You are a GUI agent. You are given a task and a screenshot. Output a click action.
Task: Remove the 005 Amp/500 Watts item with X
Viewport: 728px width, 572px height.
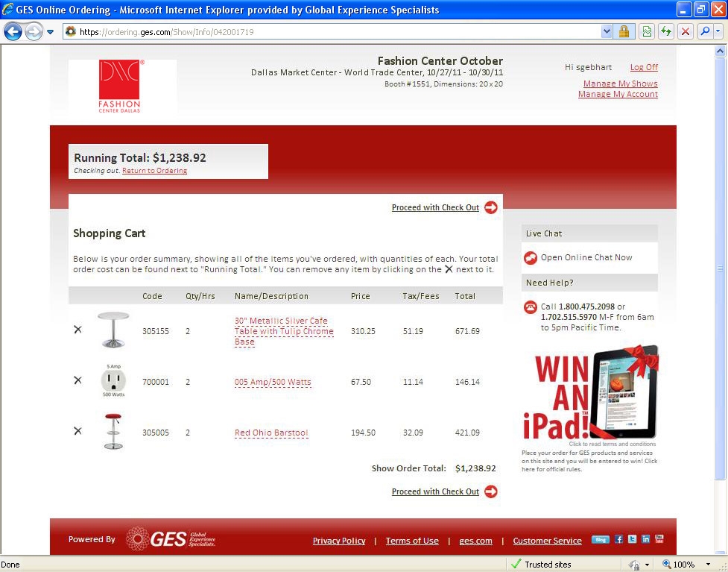(77, 380)
